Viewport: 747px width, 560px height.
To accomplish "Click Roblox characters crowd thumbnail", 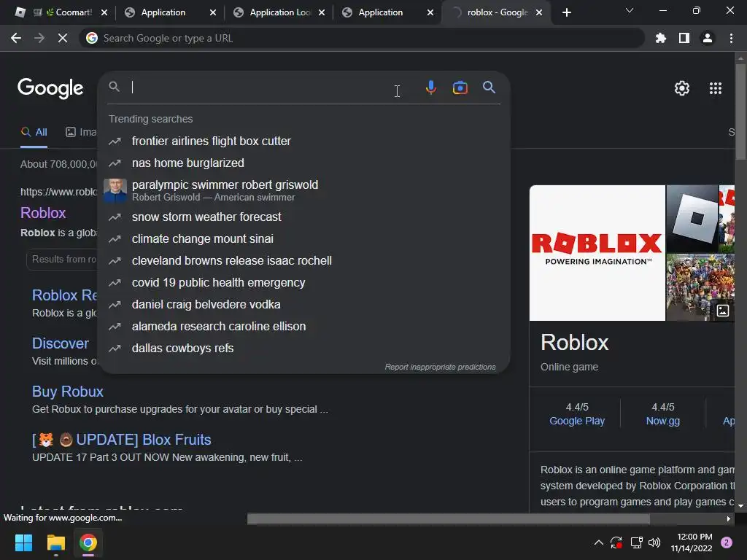I will click(x=700, y=287).
